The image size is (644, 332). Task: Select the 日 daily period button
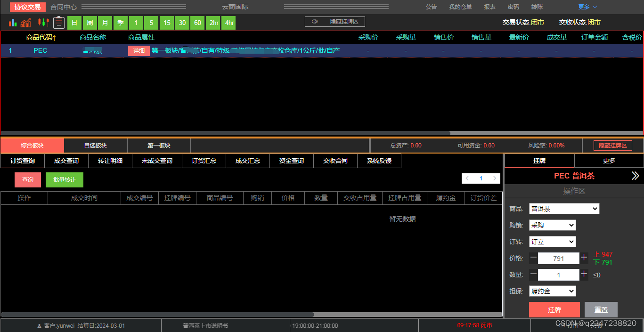tap(74, 23)
